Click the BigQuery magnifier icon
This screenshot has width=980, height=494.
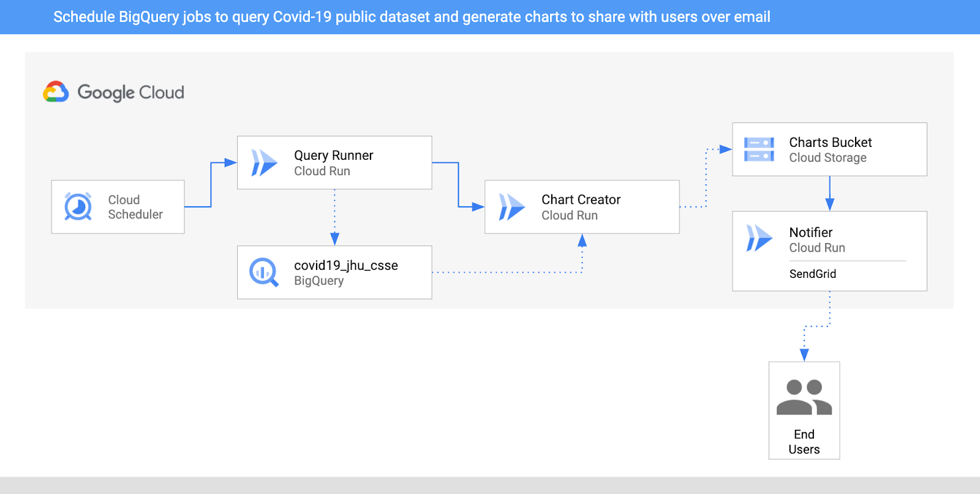click(x=264, y=272)
